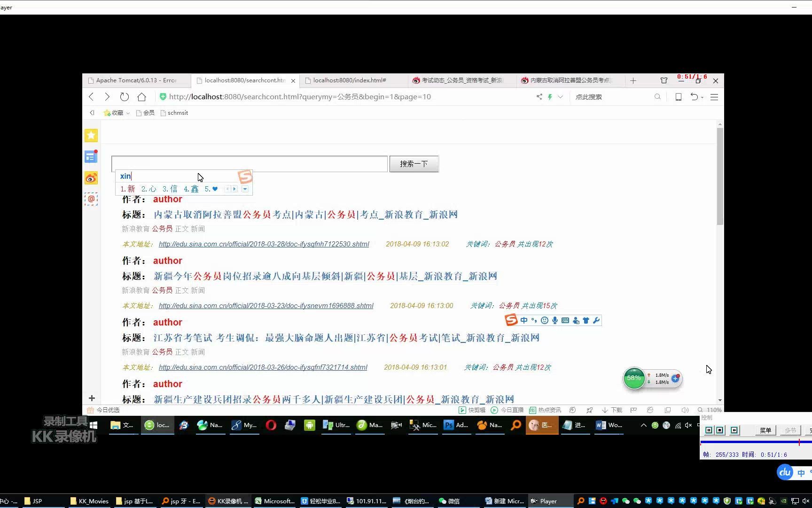812x508 pixels.
Task: Open the mobile phone sync icon
Action: click(x=678, y=96)
